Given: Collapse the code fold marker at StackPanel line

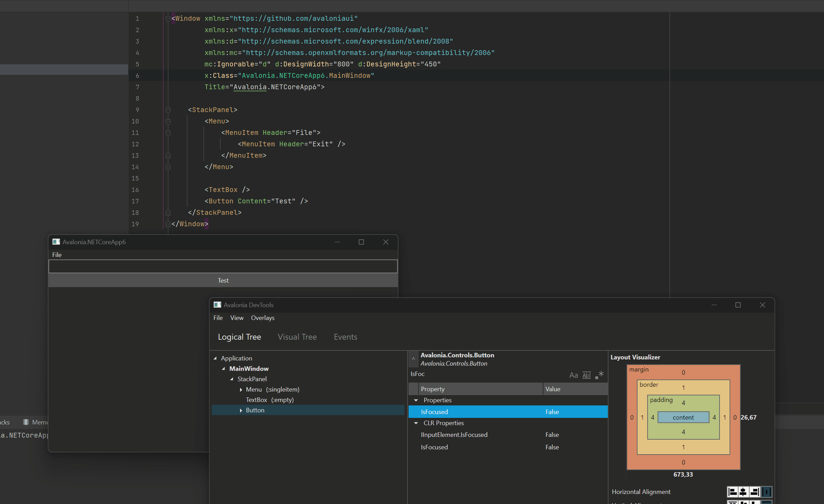Looking at the screenshot, I should point(168,110).
